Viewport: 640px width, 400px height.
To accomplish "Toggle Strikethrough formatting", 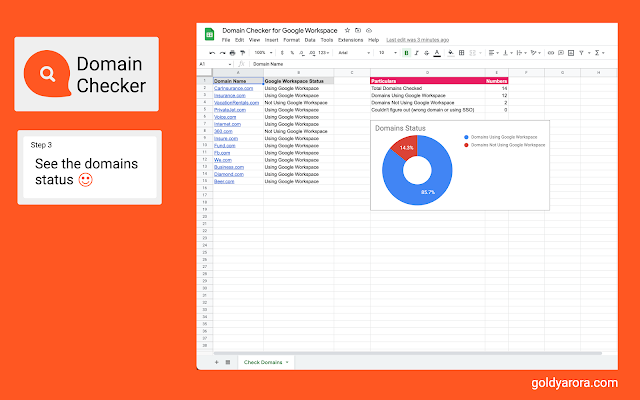I will 427,53.
